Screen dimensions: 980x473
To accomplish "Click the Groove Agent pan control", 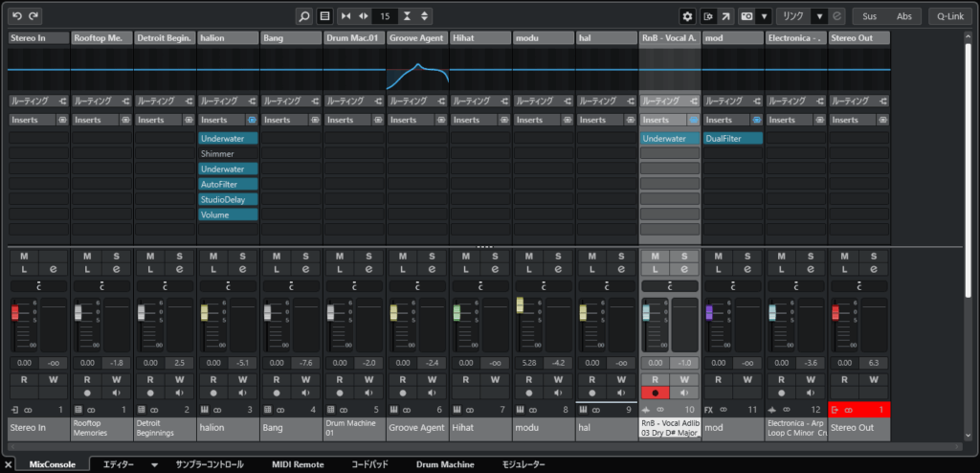I will click(417, 286).
